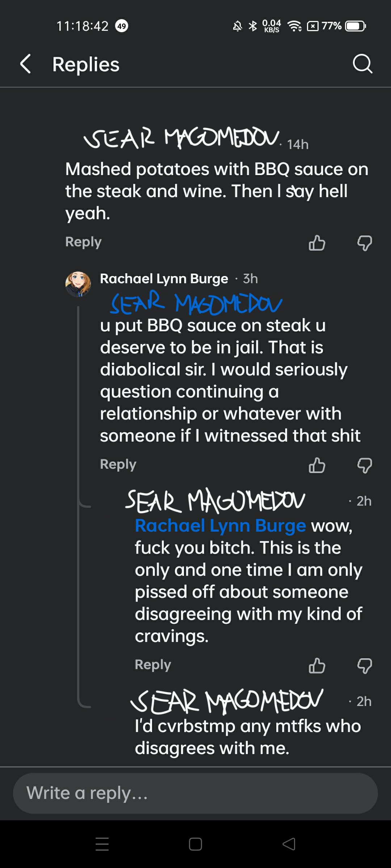
Task: Focus the 'Write a reply...' field
Action: pos(195,793)
